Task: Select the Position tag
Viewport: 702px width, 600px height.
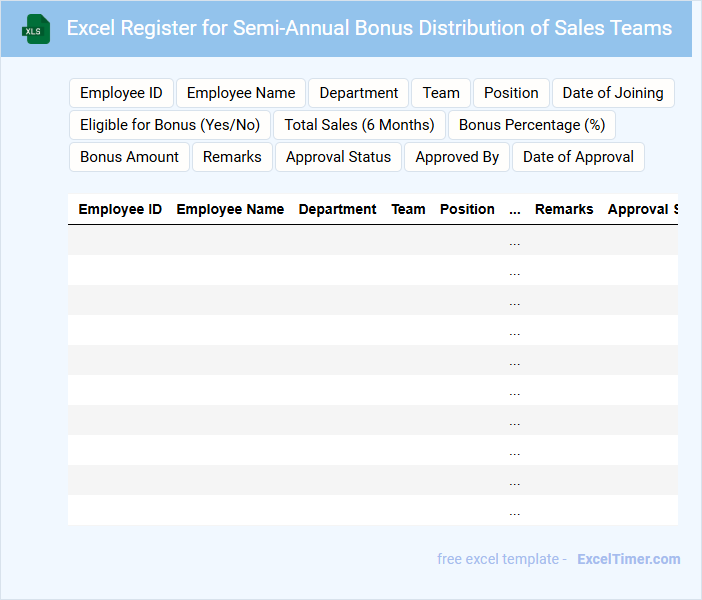Action: [x=511, y=93]
